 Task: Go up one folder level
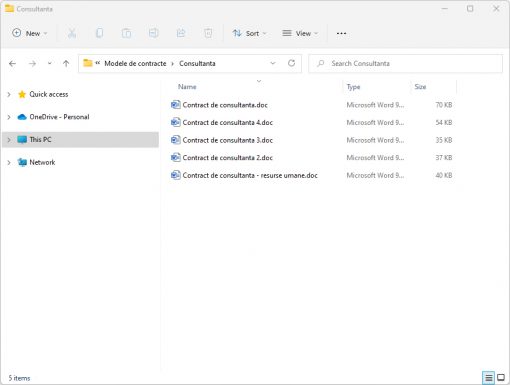click(x=66, y=63)
